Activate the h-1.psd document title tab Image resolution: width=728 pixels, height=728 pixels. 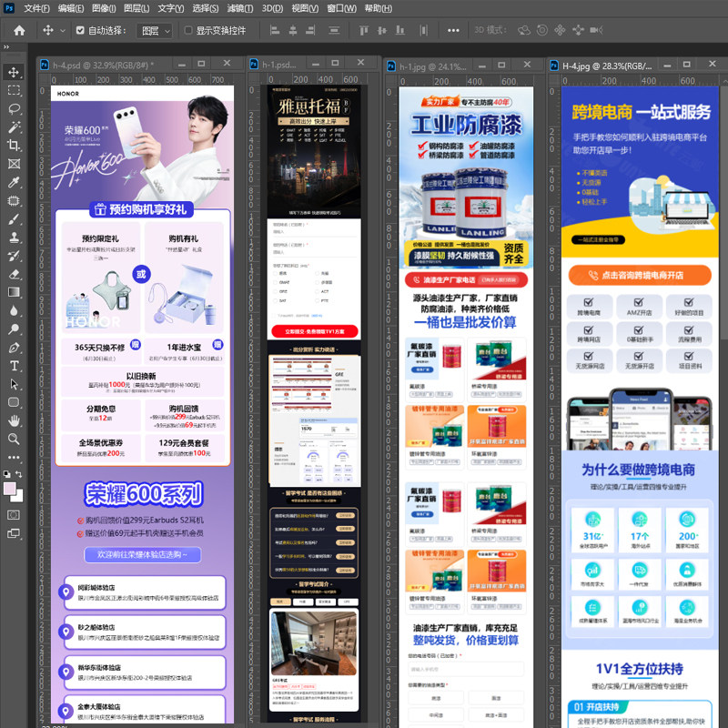(x=279, y=65)
